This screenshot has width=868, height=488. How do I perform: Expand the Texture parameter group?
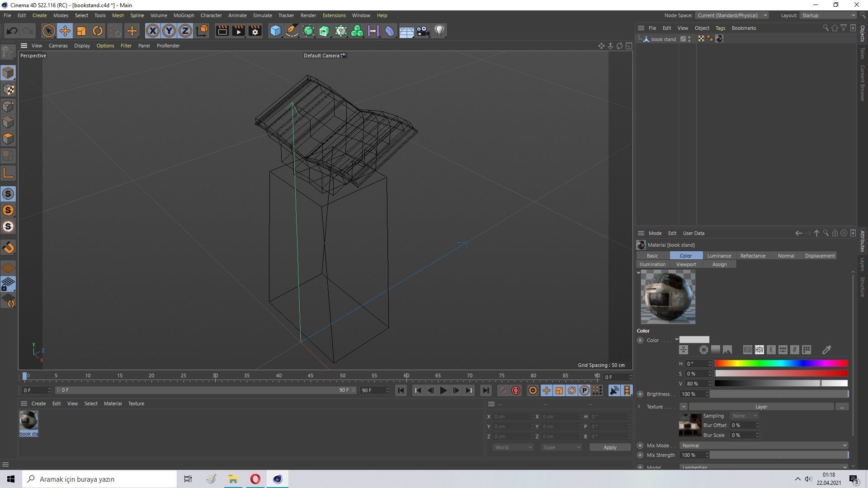click(639, 407)
